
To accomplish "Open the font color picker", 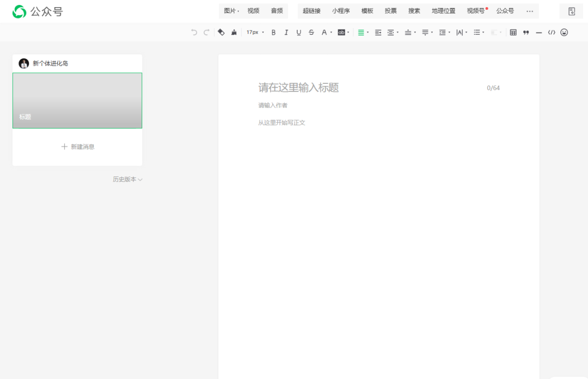I will click(x=326, y=33).
